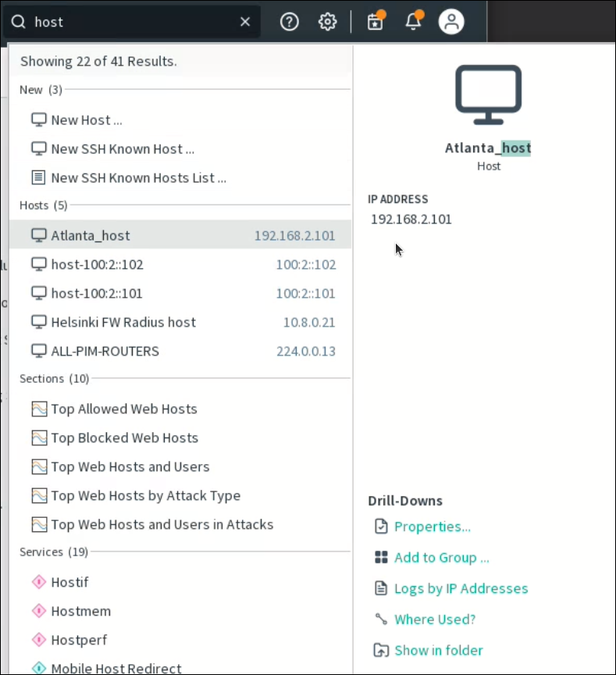Click the user account avatar icon
616x675 pixels.
[451, 22]
